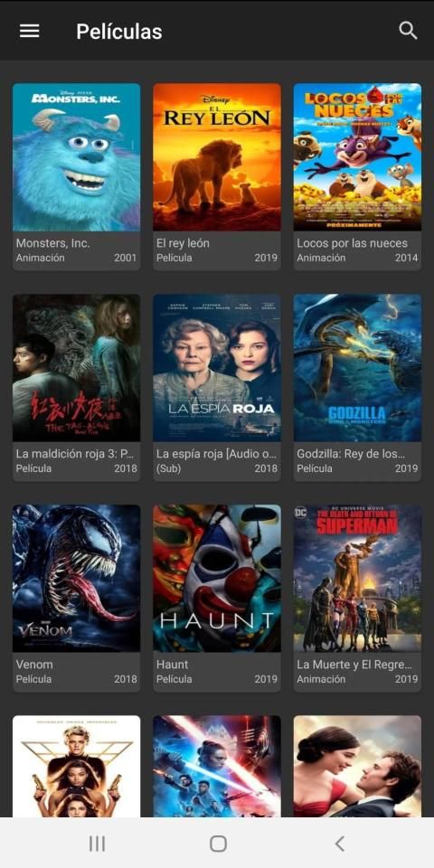Select La espía roja movie poster
The height and width of the screenshot is (868, 434).
(x=217, y=368)
